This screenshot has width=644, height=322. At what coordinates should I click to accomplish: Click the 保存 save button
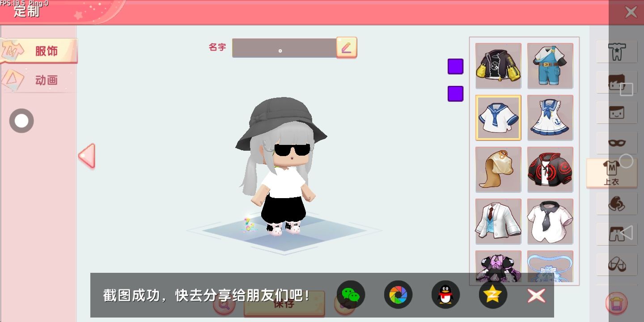[284, 304]
